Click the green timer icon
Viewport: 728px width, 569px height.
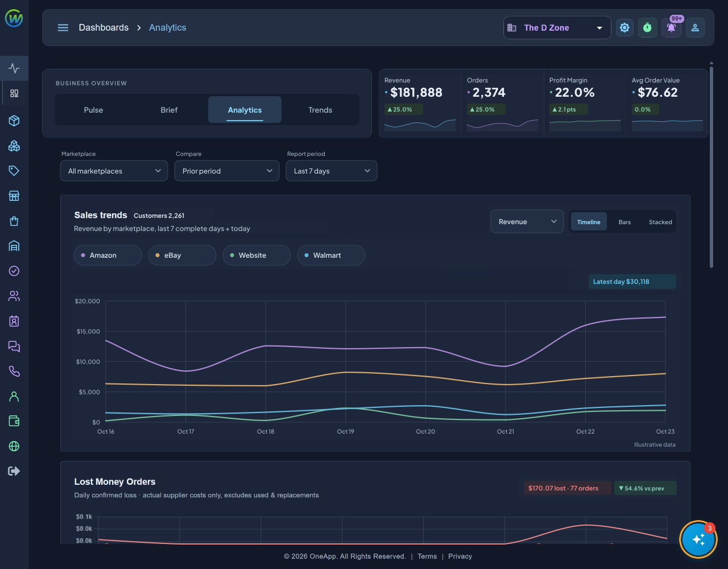point(647,27)
